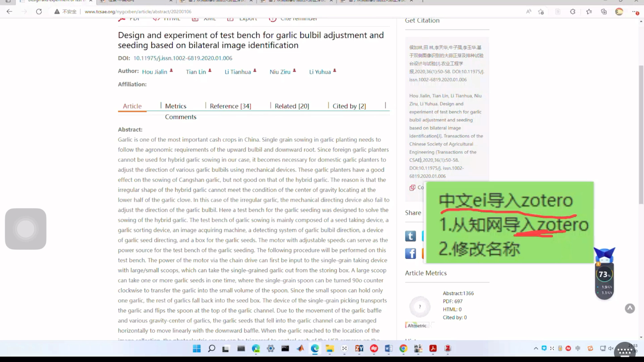Switch to the Cited by [2] tab
The width and height of the screenshot is (644, 362).
click(x=349, y=106)
